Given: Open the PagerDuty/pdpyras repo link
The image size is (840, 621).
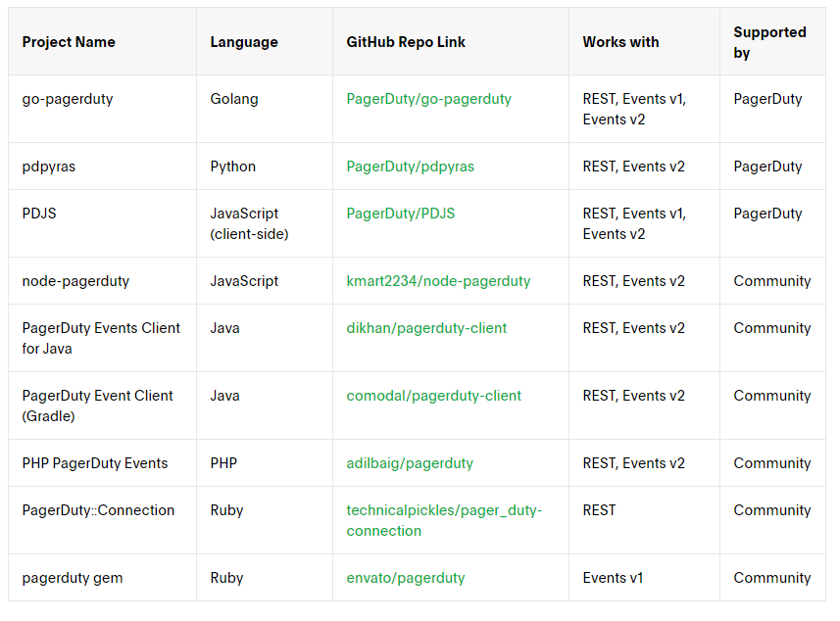Looking at the screenshot, I should coord(410,167).
